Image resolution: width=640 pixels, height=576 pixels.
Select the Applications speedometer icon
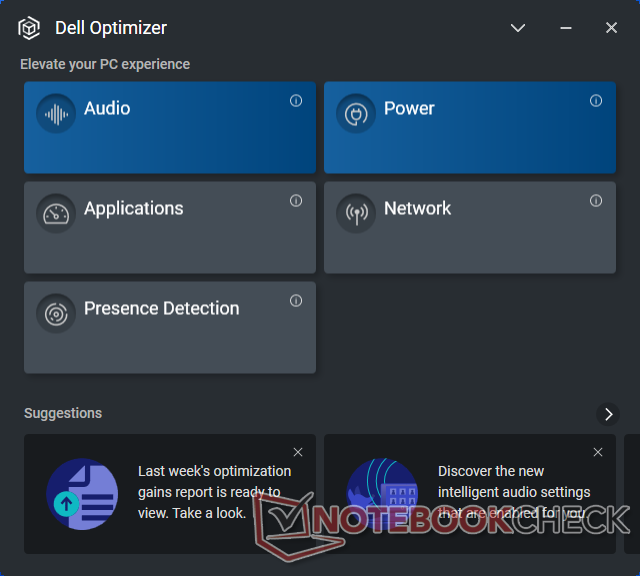tap(56, 213)
